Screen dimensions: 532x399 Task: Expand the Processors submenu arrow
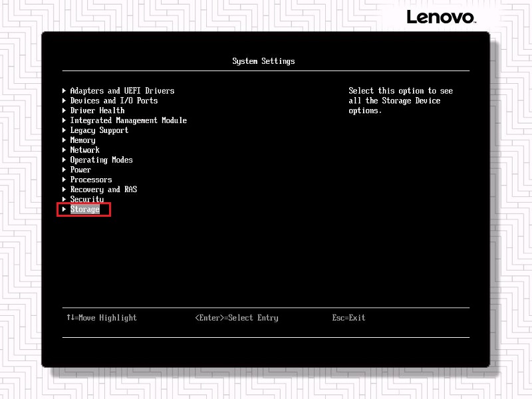point(64,180)
